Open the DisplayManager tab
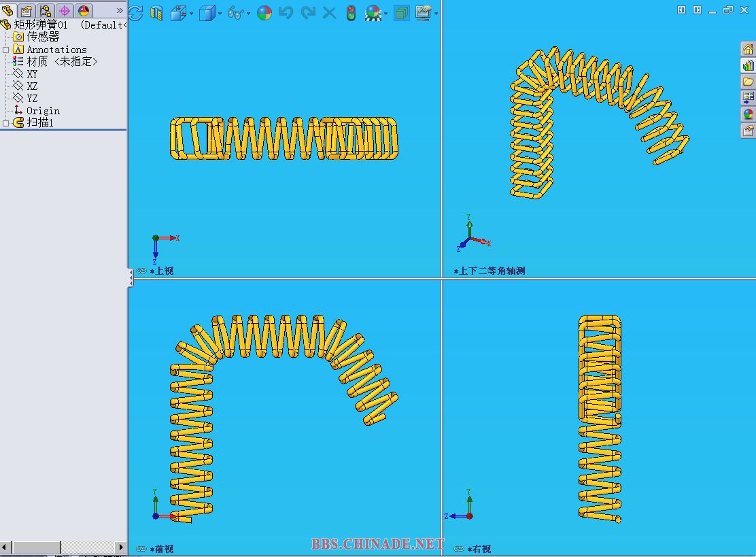This screenshot has height=557, width=756. (84, 11)
